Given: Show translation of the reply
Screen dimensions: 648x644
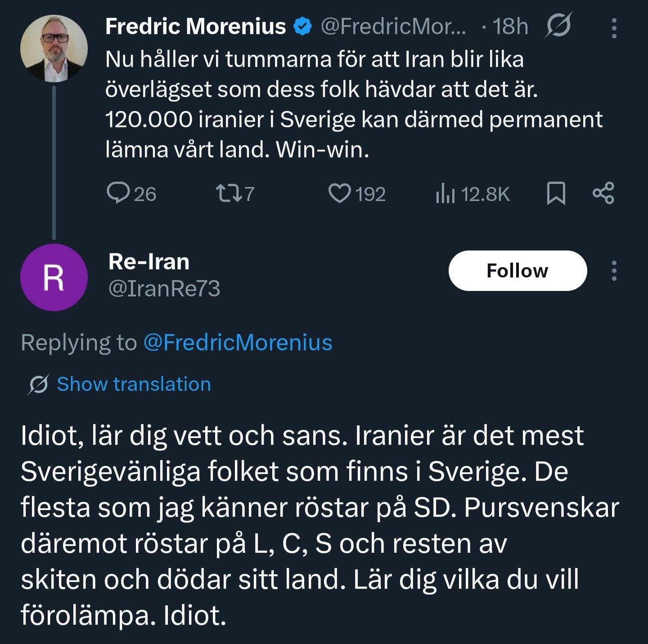Looking at the screenshot, I should point(134,385).
